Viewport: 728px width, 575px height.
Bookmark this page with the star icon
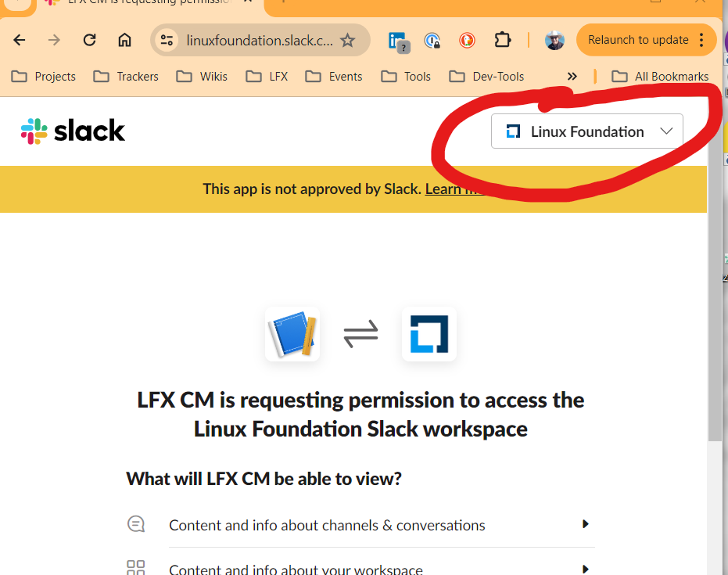click(x=348, y=40)
